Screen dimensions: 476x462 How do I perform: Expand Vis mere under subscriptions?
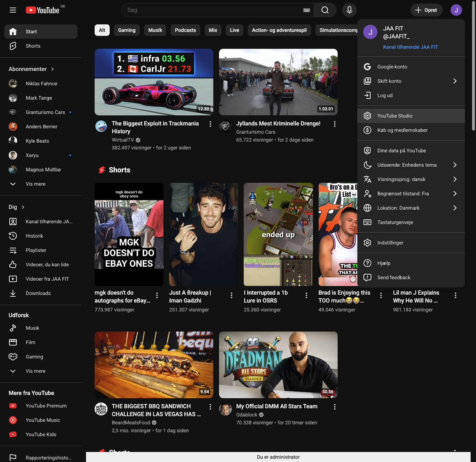(41, 184)
